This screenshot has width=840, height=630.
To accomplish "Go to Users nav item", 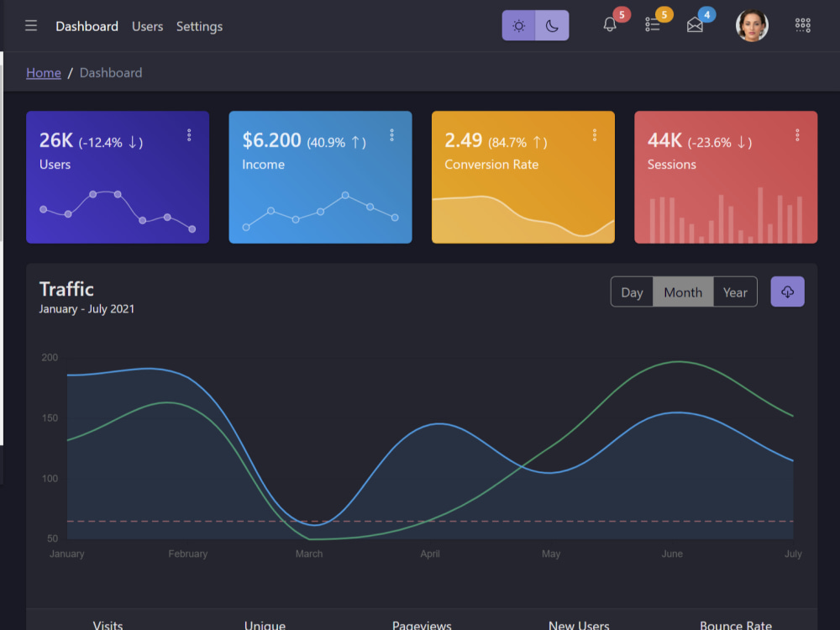I will click(x=147, y=26).
